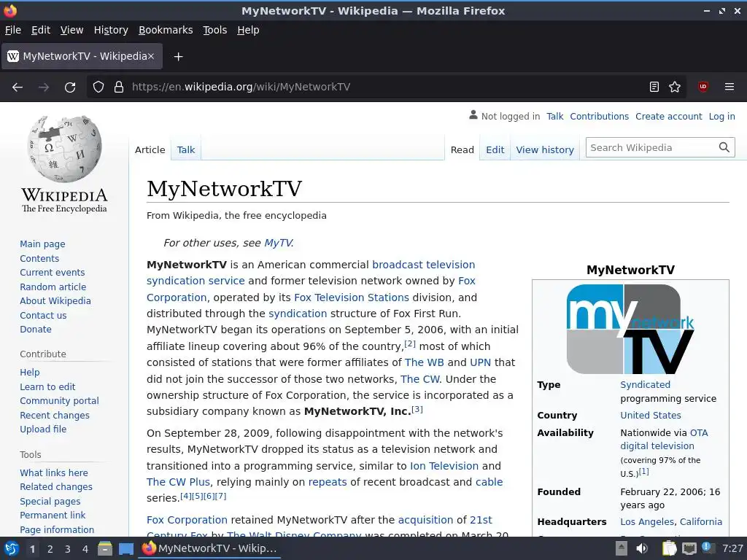Screen dimensions: 747x560
Task: Open the Edit menu in menu bar
Action: (41, 30)
